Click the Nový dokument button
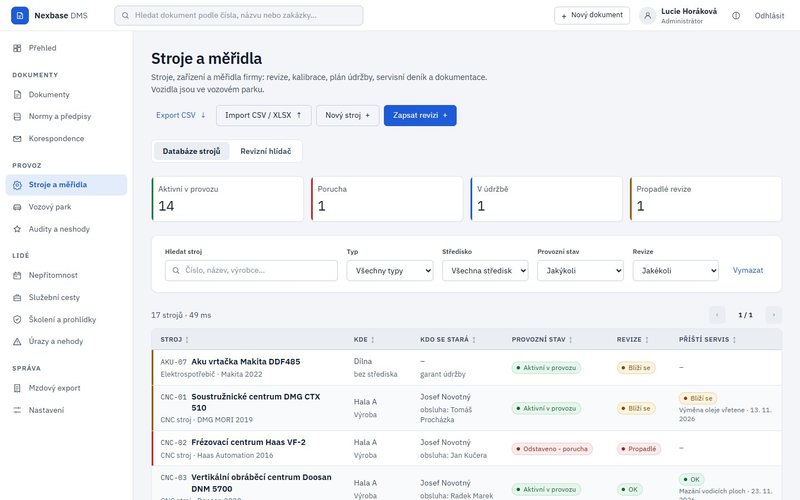Viewport: 800px width, 500px height. tap(592, 15)
